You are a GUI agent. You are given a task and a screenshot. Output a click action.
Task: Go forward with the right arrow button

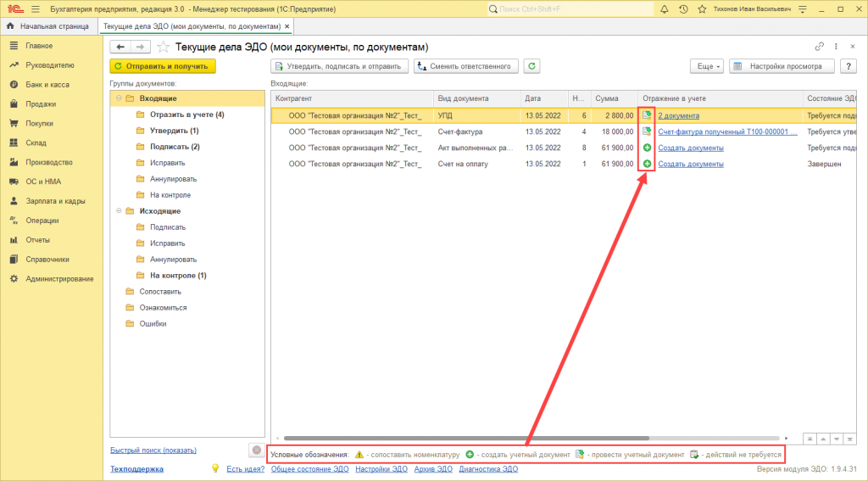click(140, 48)
